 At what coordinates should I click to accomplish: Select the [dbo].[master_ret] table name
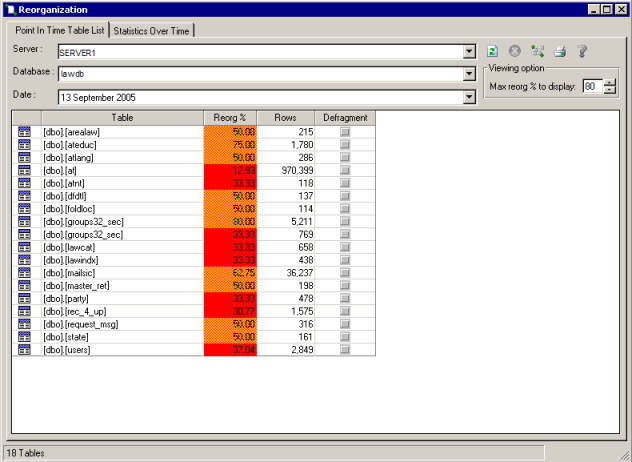tap(77, 286)
